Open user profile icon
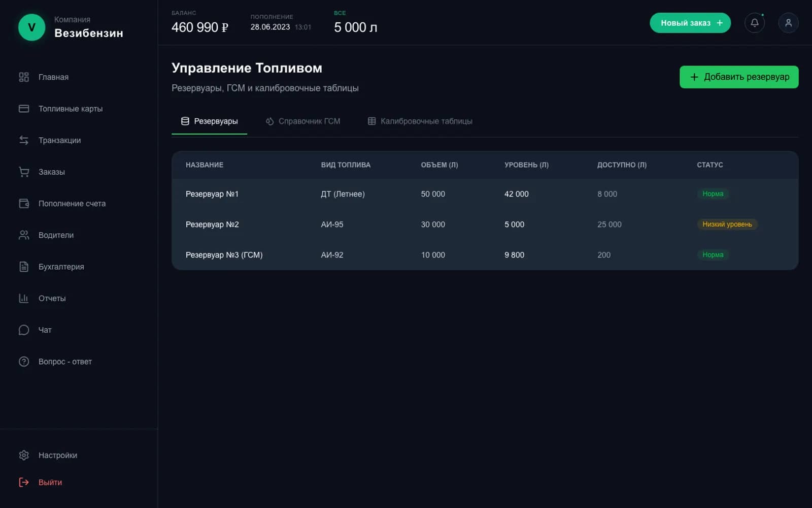 [x=788, y=23]
